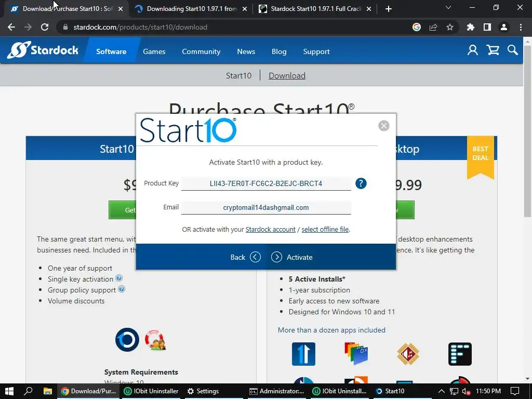
Task: Click the browser address bar URL
Action: tap(140, 27)
